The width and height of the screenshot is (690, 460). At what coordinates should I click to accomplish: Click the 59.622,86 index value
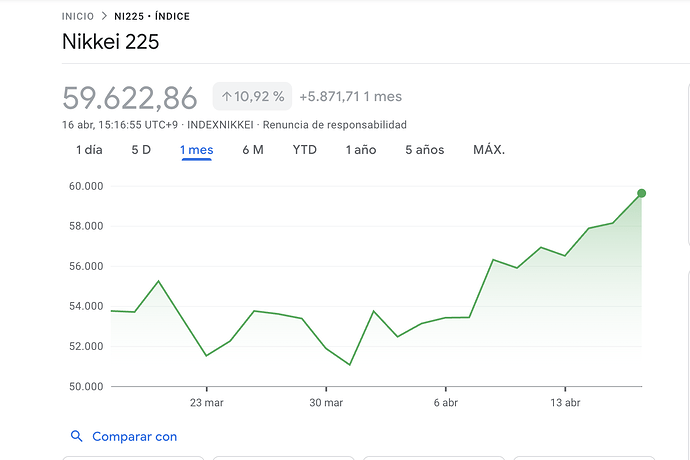130,98
